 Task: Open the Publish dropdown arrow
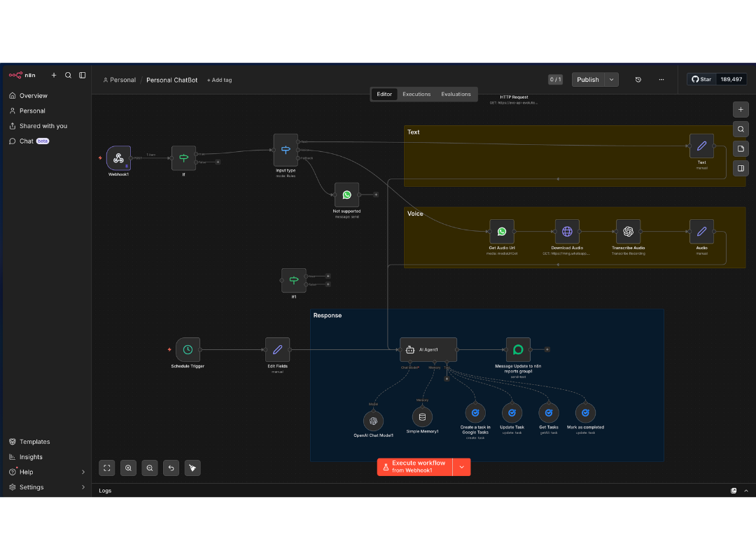click(611, 80)
